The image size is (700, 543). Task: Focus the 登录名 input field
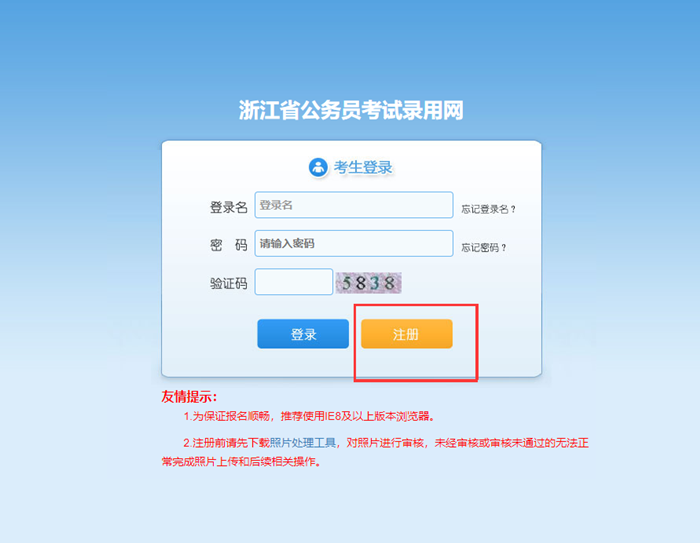354,205
